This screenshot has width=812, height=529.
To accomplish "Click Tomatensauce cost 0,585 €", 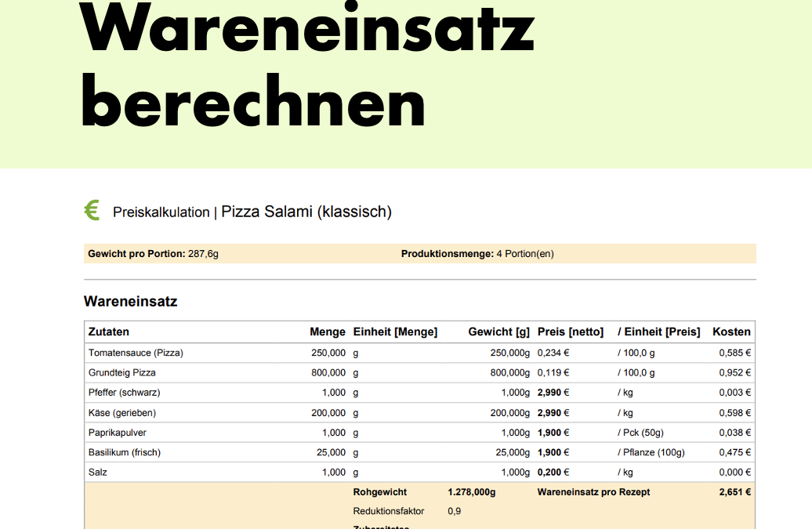I will tap(735, 353).
